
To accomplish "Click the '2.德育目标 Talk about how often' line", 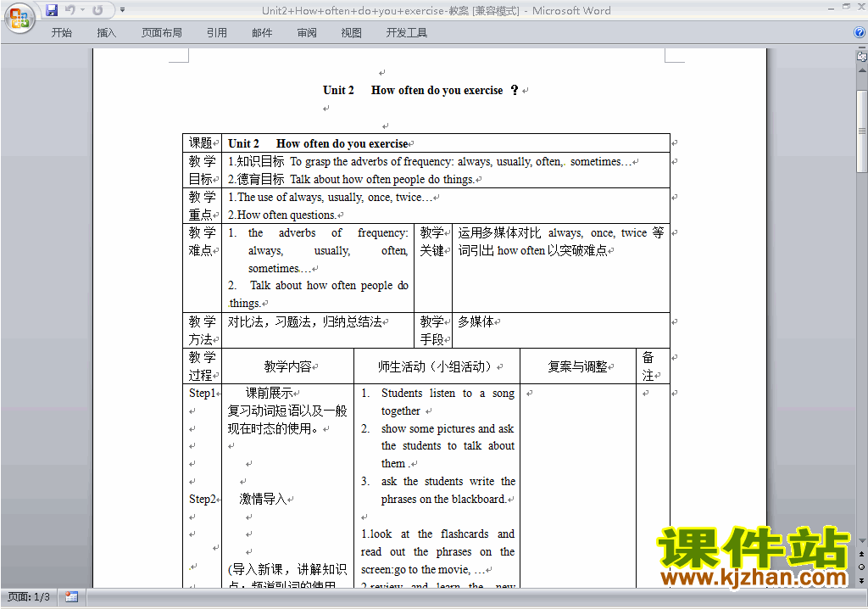I will click(x=351, y=179).
